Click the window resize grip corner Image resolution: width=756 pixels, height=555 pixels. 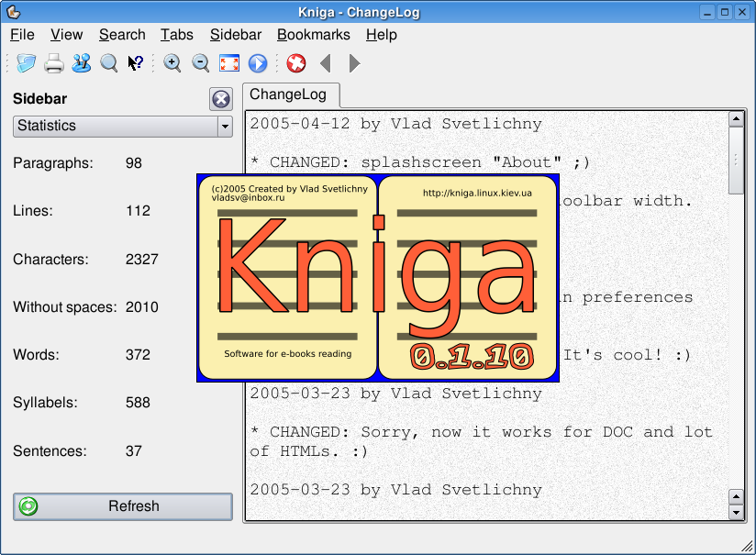pos(748,547)
